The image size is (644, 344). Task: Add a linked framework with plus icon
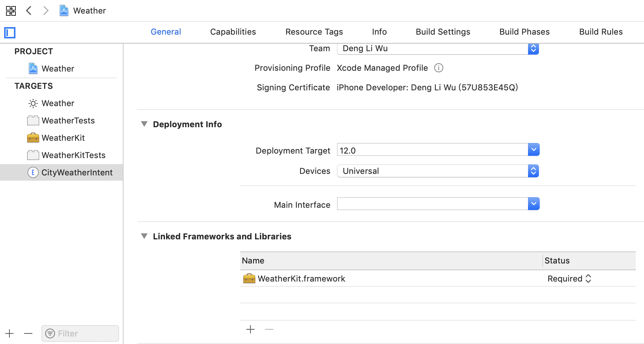coord(250,330)
